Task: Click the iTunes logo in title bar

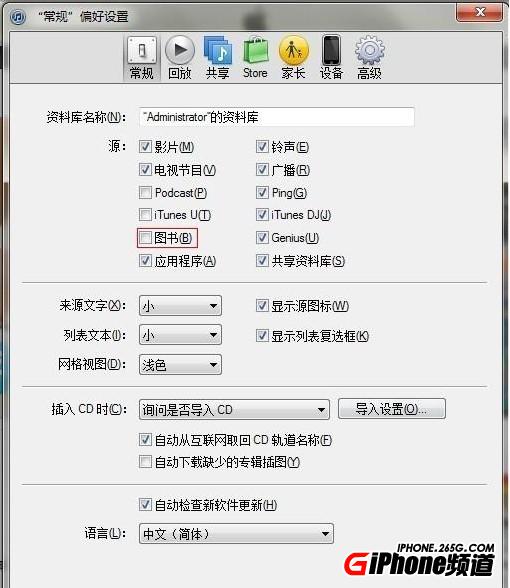Action: tap(18, 16)
